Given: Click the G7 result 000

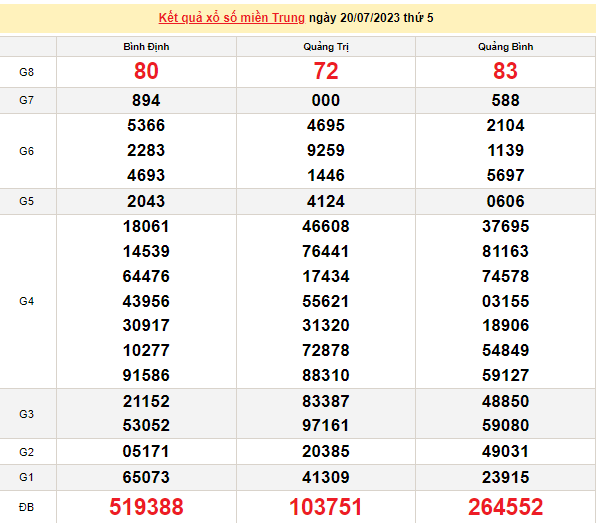Looking at the screenshot, I should pos(326,100).
